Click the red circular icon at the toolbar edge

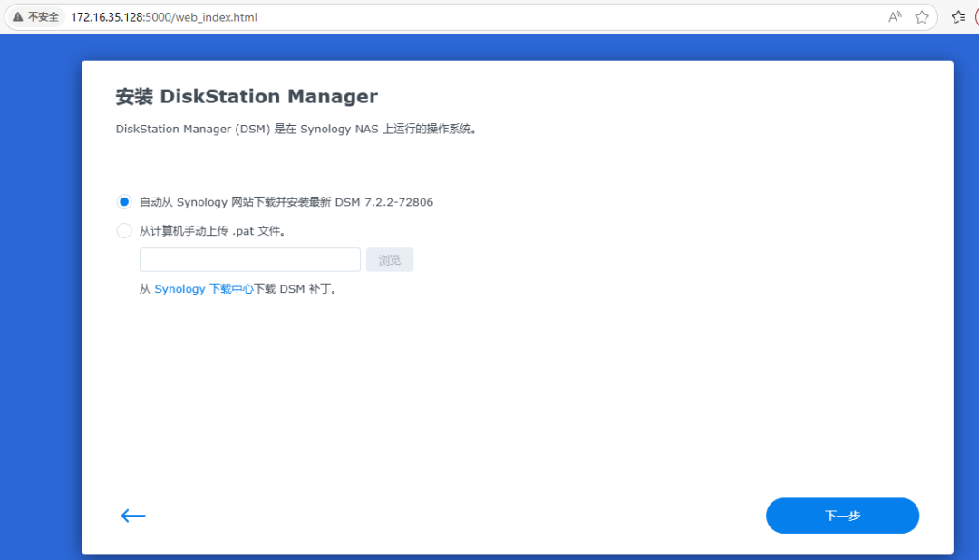(976, 17)
